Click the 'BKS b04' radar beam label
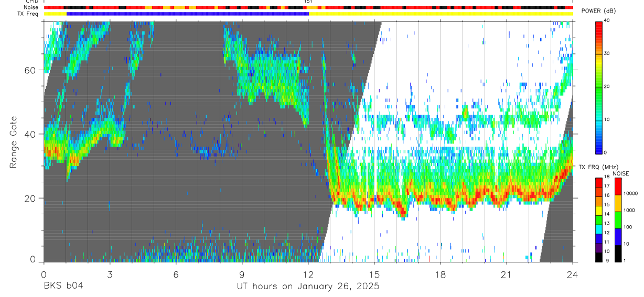Image resolution: width=644 pixels, height=297 pixels. click(63, 286)
